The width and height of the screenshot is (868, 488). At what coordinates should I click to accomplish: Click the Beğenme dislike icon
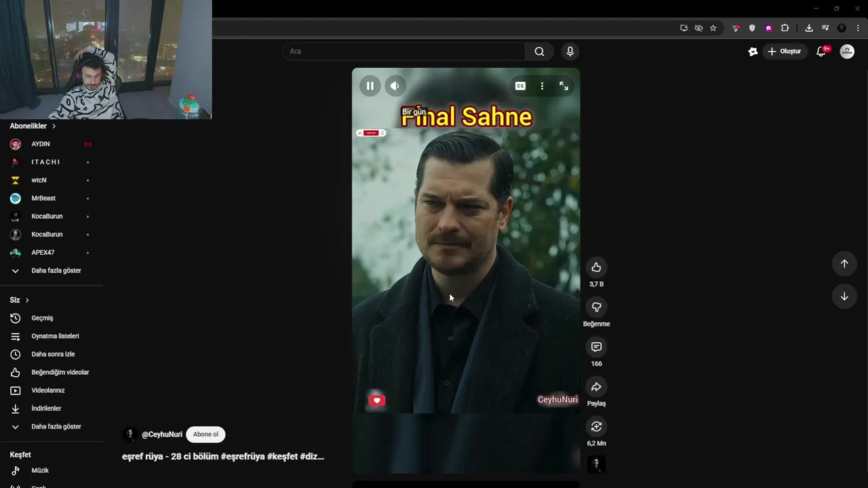point(596,307)
